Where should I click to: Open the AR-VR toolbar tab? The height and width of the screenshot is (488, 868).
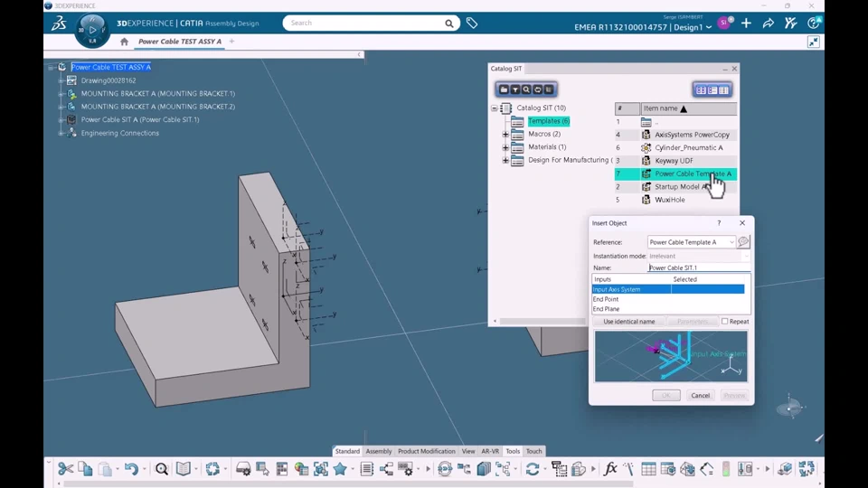tap(490, 451)
